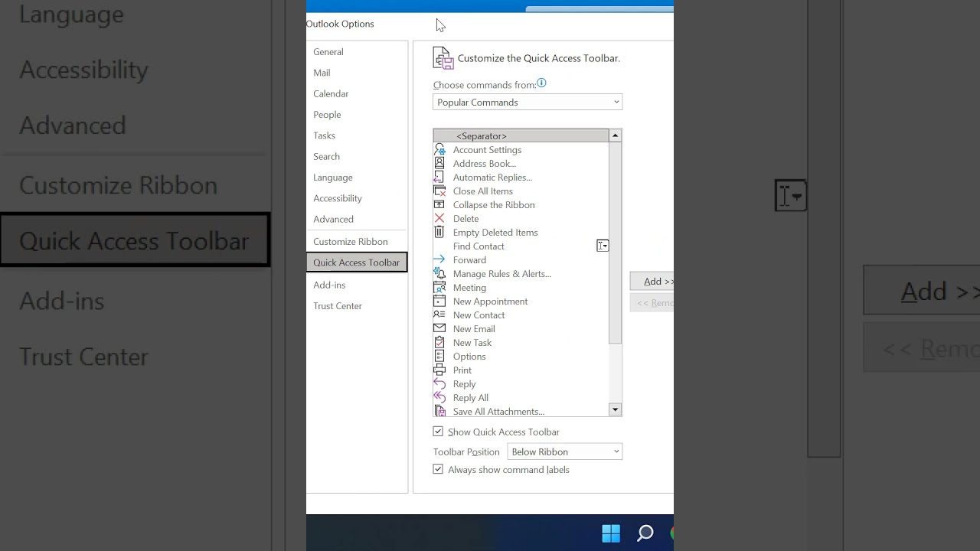Select the Account Settings command icon
980x551 pixels.
tap(439, 150)
